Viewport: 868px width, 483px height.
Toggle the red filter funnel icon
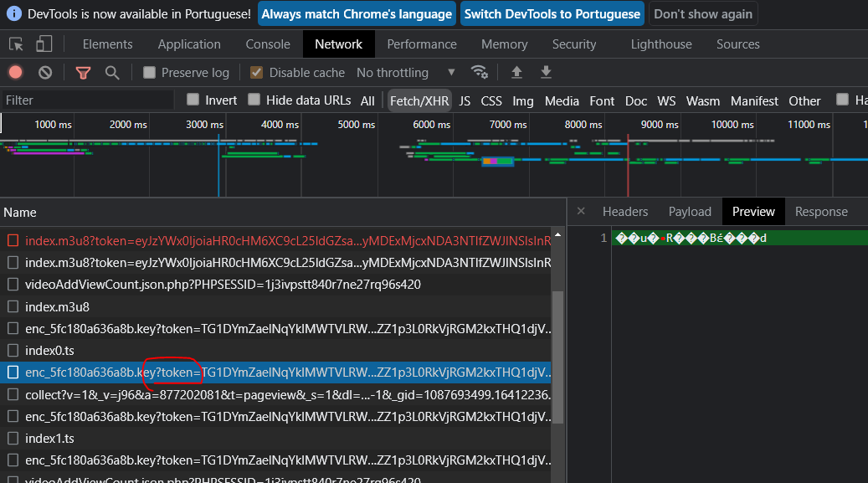[83, 73]
